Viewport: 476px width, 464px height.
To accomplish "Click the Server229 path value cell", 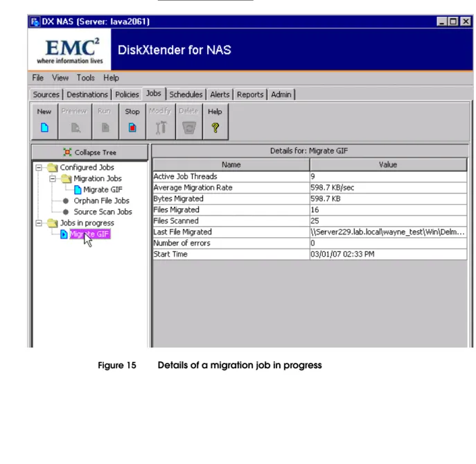I will (x=388, y=232).
